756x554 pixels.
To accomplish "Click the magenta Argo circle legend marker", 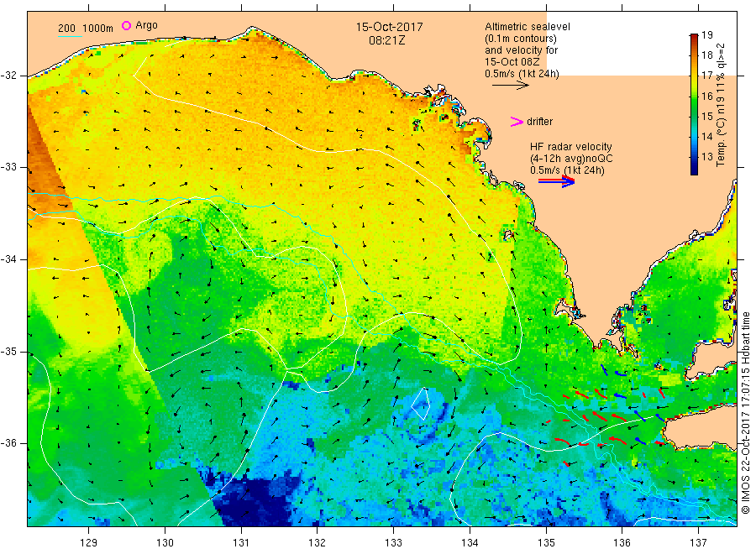I will [x=126, y=25].
